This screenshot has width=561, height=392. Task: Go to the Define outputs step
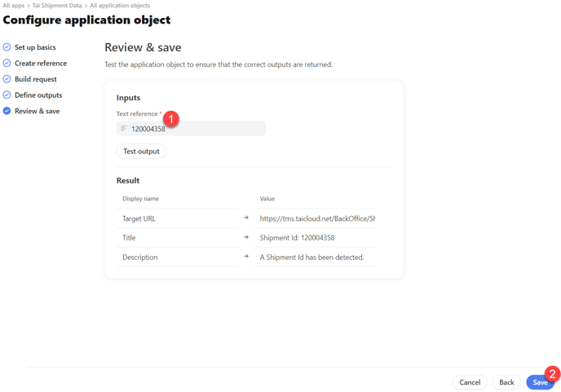pyautogui.click(x=38, y=95)
